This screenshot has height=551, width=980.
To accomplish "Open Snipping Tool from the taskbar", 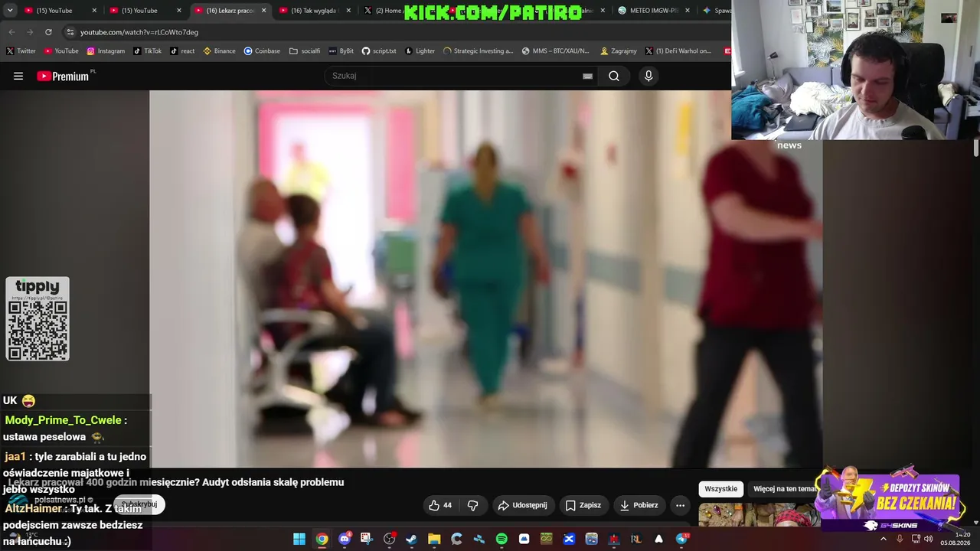I will [x=367, y=539].
